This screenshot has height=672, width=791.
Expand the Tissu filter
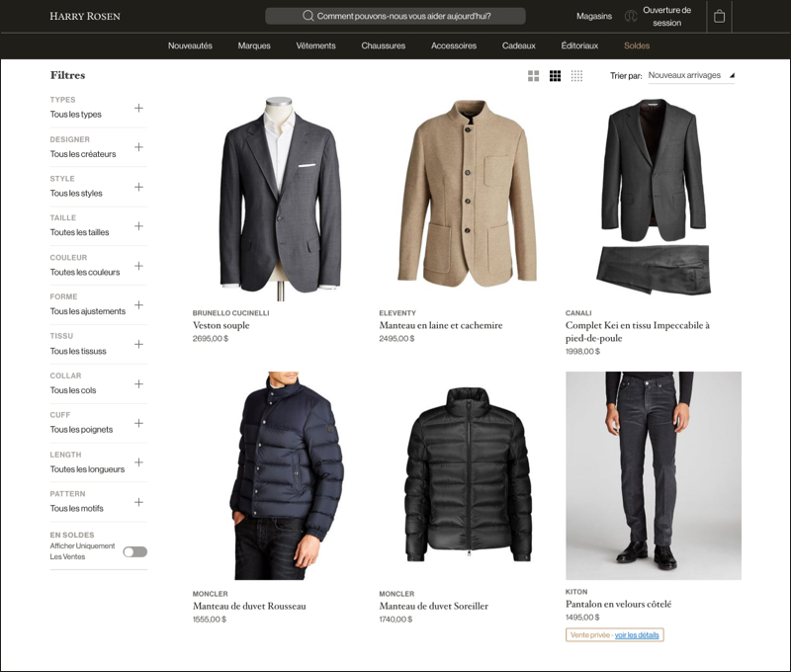[x=138, y=344]
